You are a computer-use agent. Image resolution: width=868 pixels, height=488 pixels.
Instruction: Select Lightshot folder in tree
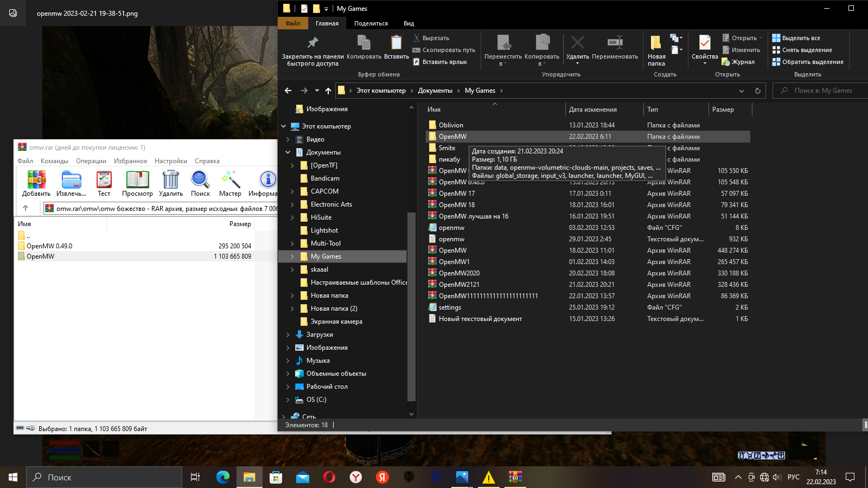click(x=324, y=230)
